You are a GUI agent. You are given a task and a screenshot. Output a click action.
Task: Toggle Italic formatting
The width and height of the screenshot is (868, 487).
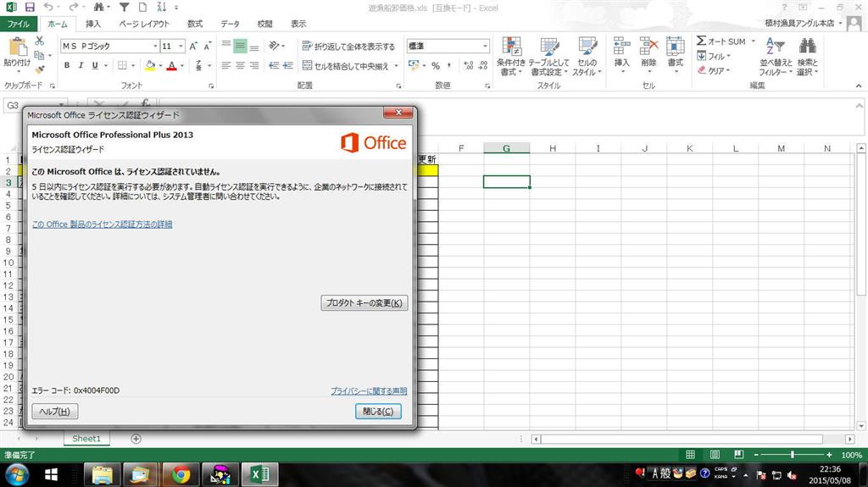81,65
